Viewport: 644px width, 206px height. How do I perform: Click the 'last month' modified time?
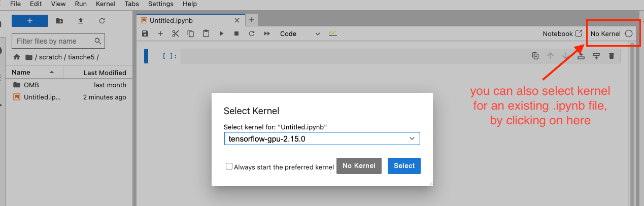pyautogui.click(x=110, y=85)
